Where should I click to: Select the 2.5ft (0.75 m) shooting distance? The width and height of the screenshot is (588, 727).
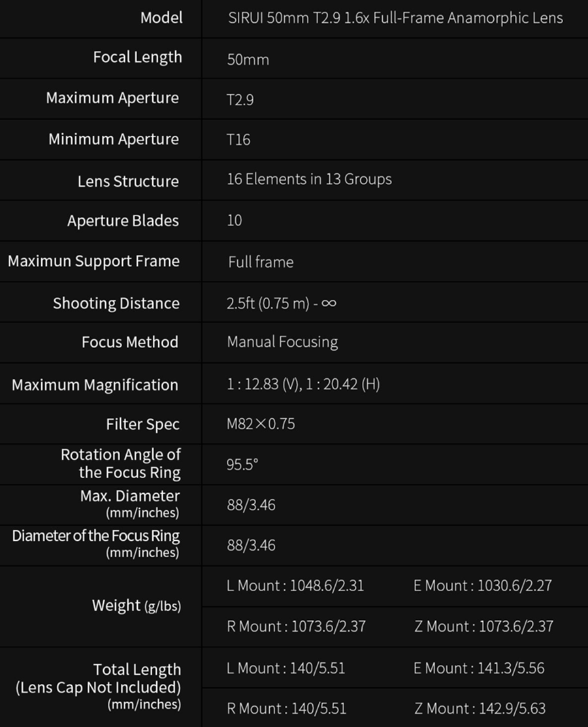282,303
